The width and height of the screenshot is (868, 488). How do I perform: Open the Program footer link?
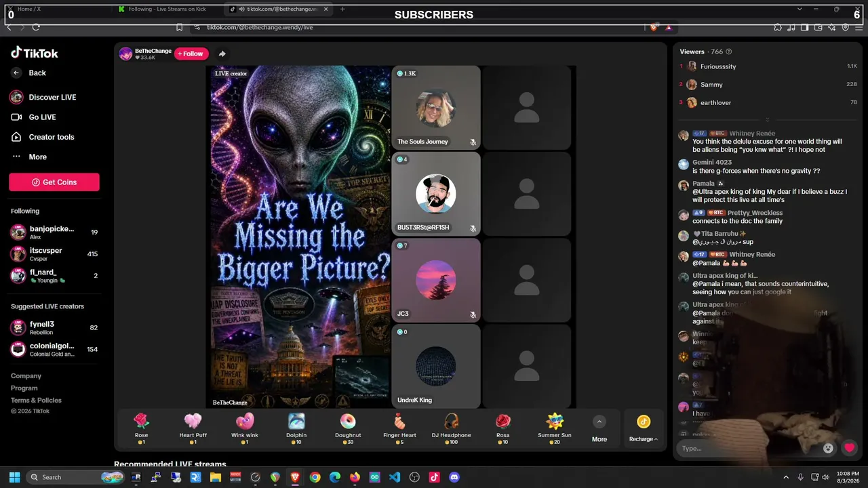point(24,388)
